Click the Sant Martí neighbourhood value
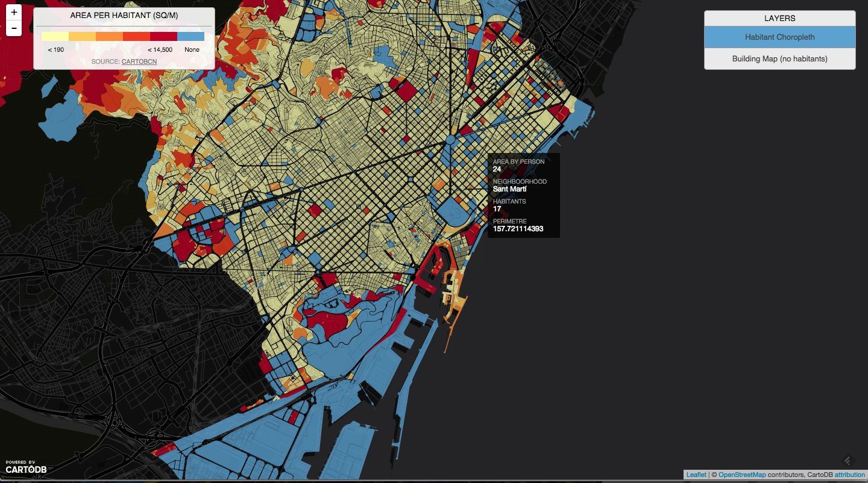This screenshot has height=483, width=868. [x=510, y=189]
